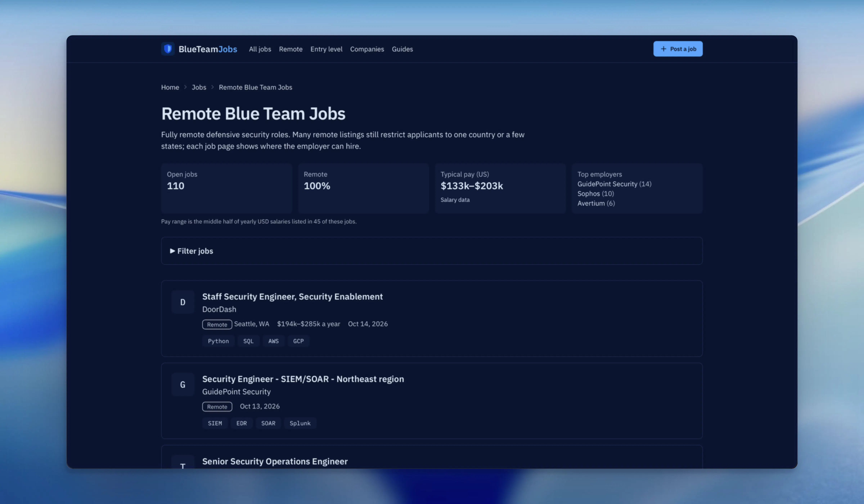Open Senior Security Operations Engineer job
The height and width of the screenshot is (504, 864).
point(275,461)
